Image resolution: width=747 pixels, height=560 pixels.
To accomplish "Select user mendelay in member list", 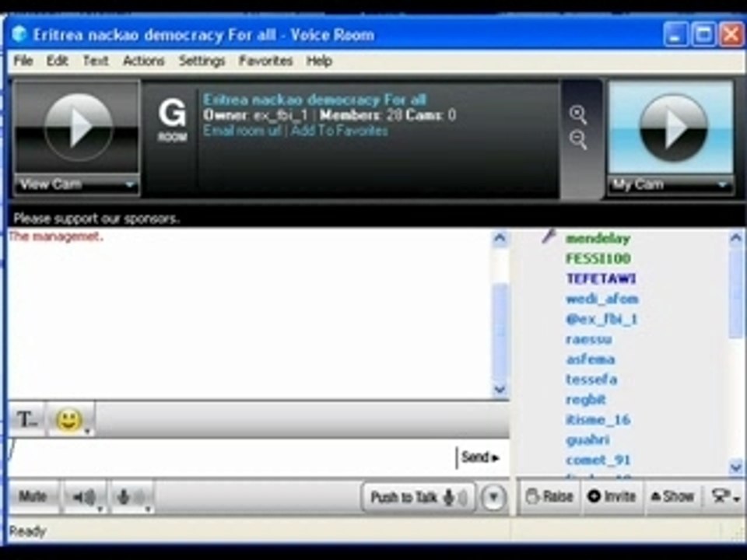I will (x=598, y=238).
